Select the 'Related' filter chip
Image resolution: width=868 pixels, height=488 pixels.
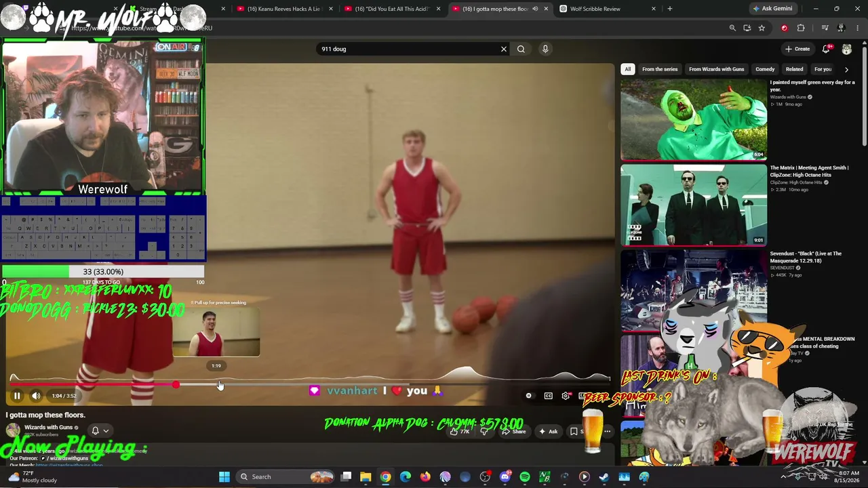pyautogui.click(x=794, y=69)
